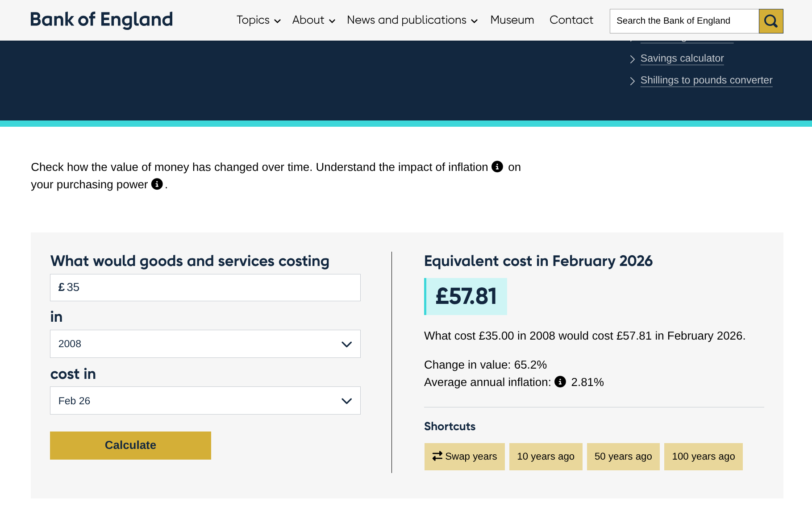This screenshot has height=527, width=812.
Task: Click the Swap years arrows icon
Action: (437, 456)
